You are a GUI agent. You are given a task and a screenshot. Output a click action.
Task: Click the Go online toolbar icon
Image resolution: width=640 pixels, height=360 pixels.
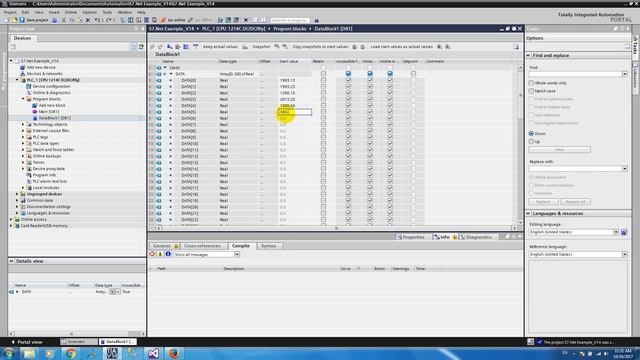point(163,20)
